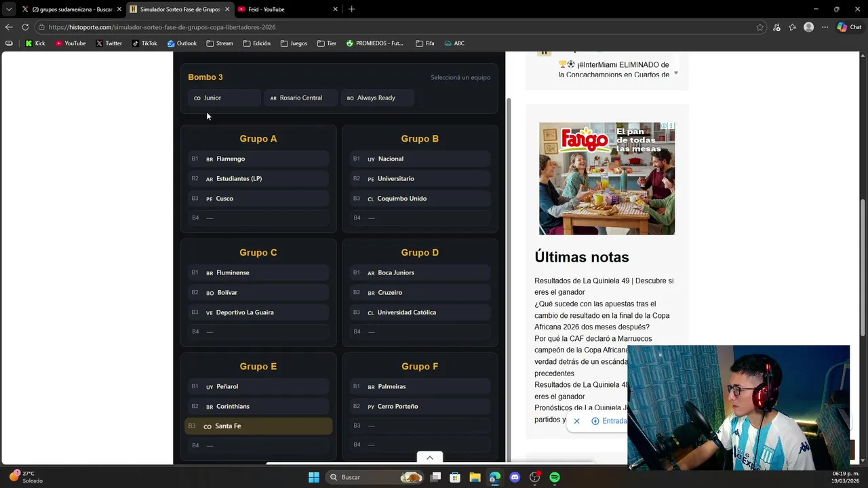Go back using browser back arrow
This screenshot has width=868, height=488.
pos(8,27)
